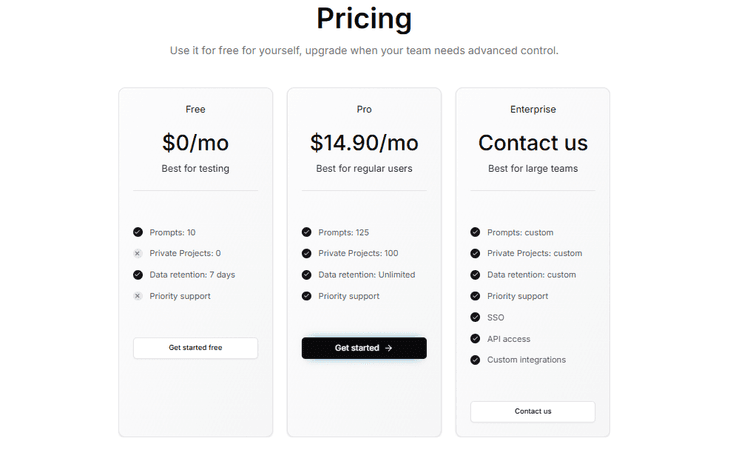The image size is (750, 450).
Task: Click the X icon beside Free Priority support
Action: [x=138, y=296]
